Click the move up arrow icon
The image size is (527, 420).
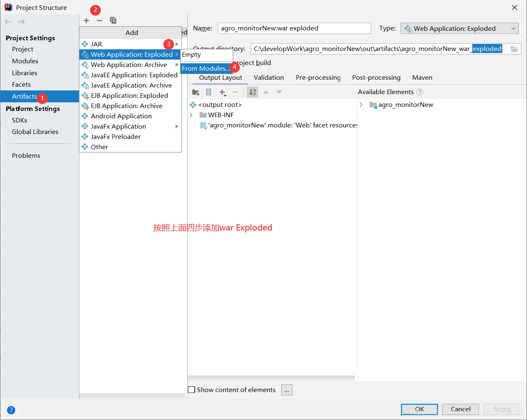tap(266, 92)
